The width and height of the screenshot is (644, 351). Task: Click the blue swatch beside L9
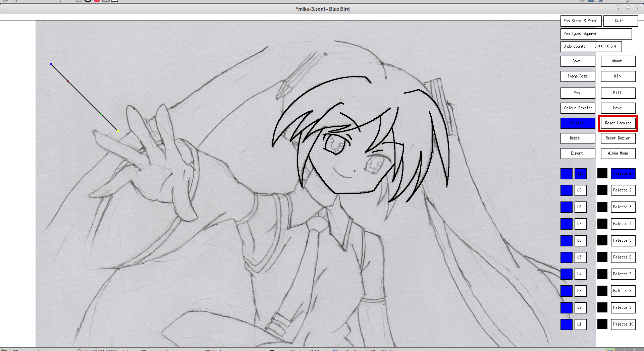pos(567,190)
